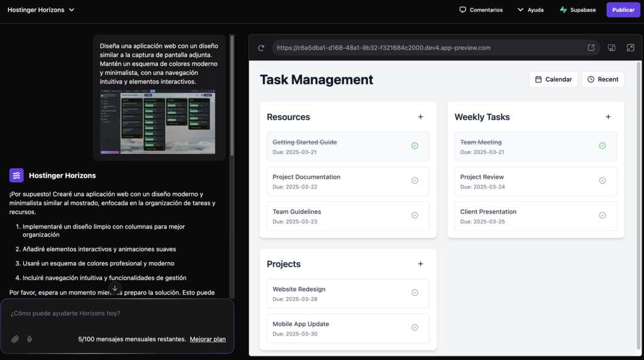Click the Mejorar plan link
Viewport: 644px width, 360px height.
(208, 339)
